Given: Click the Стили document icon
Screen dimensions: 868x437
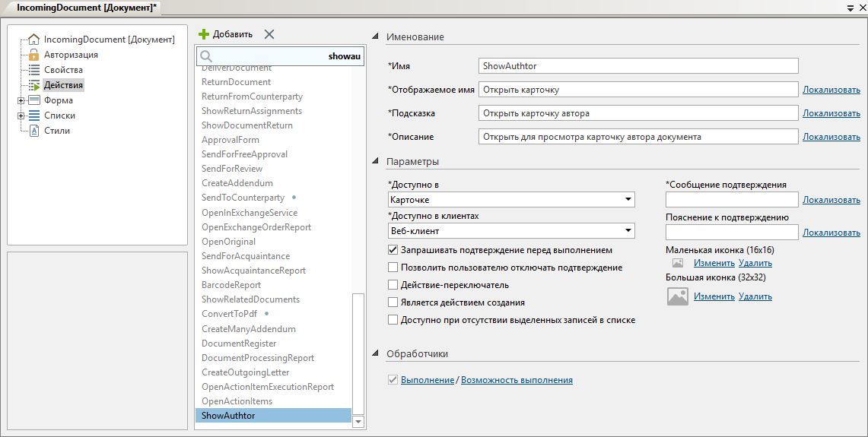Looking at the screenshot, I should pos(33,131).
